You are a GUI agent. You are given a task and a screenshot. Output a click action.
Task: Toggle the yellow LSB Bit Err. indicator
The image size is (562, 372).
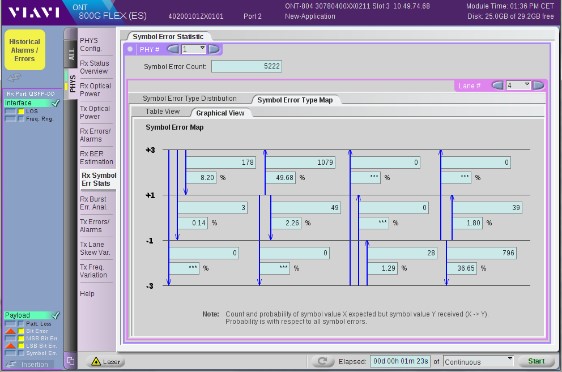pos(21,346)
